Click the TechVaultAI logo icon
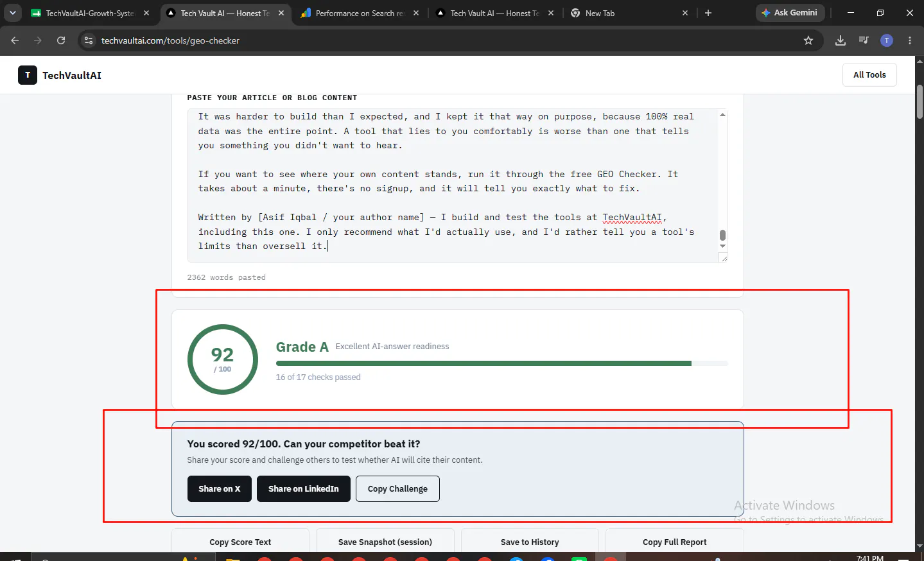The height and width of the screenshot is (561, 924). [28, 75]
